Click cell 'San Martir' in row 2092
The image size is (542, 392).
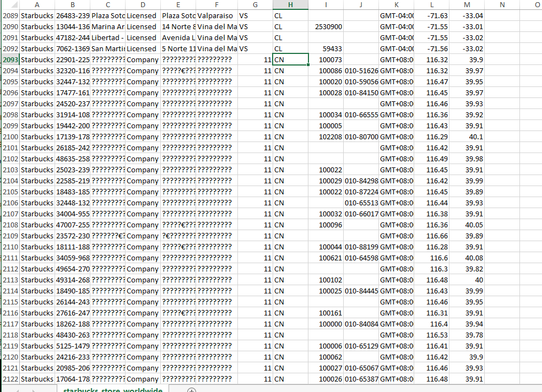107,48
